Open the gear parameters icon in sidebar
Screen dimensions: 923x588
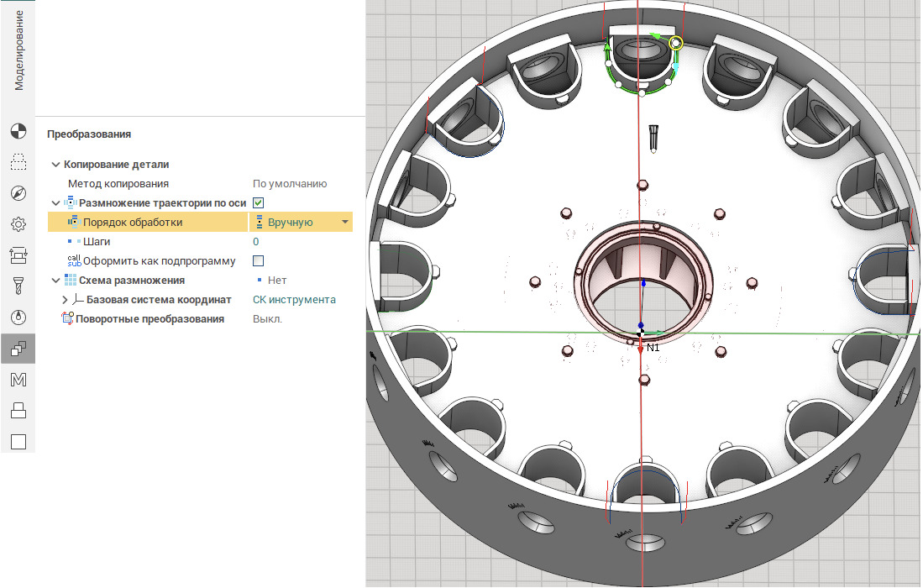18,224
